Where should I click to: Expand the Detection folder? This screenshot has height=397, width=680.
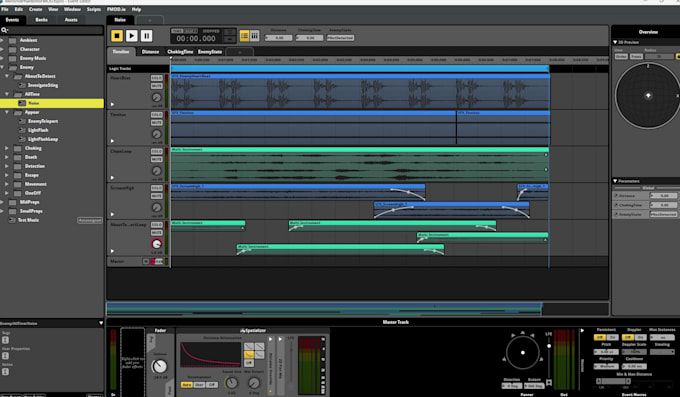pyautogui.click(x=7, y=166)
